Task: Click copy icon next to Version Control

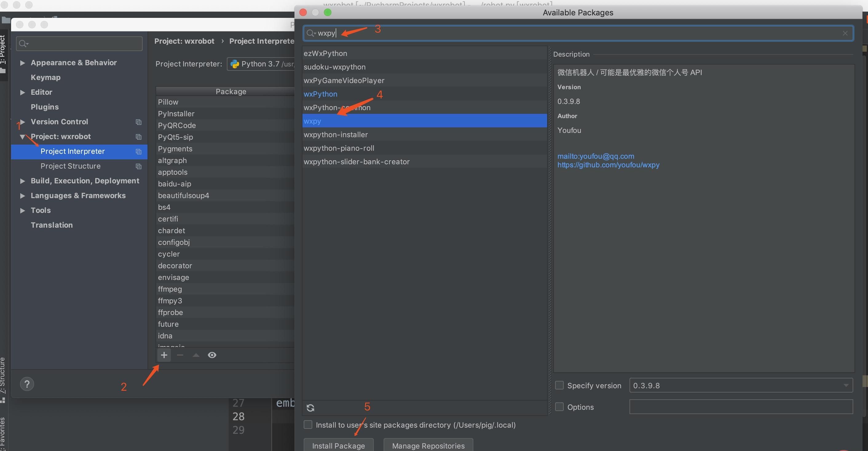Action: tap(139, 122)
